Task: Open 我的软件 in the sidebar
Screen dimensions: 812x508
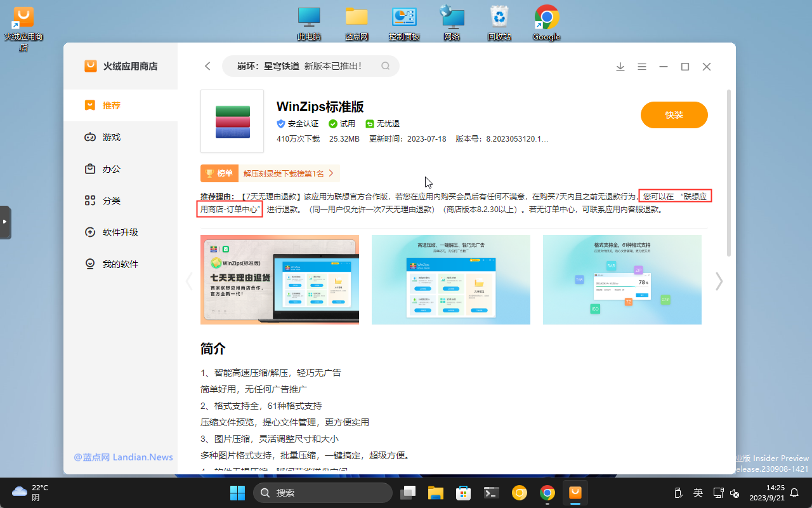Action: [x=121, y=264]
